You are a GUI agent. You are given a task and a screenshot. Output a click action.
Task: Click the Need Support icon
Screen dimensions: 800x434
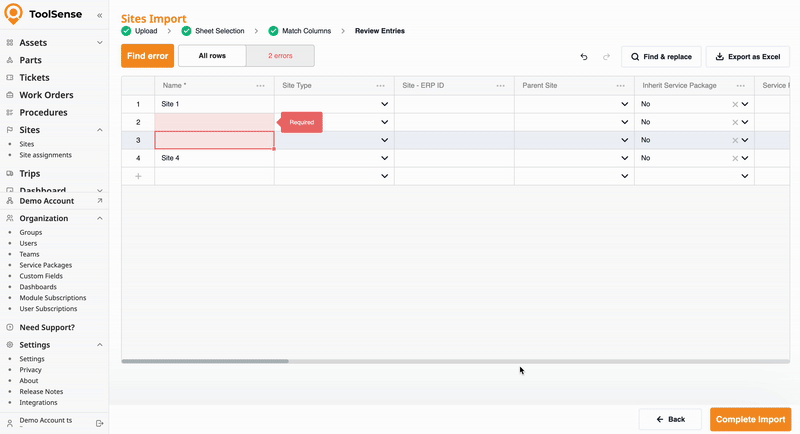pos(10,327)
